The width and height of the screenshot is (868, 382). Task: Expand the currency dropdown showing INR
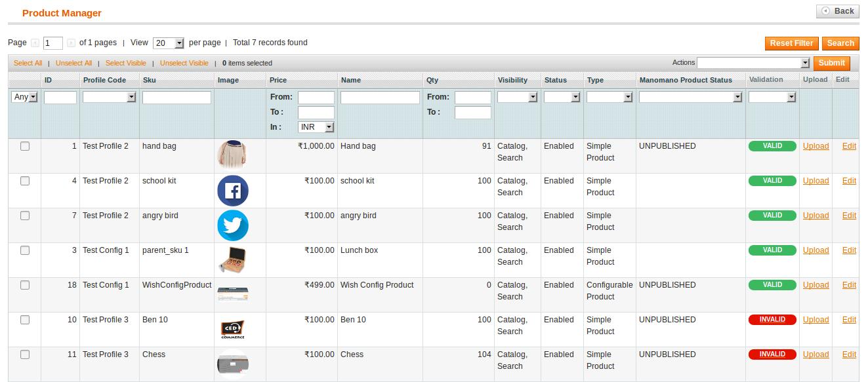316,128
